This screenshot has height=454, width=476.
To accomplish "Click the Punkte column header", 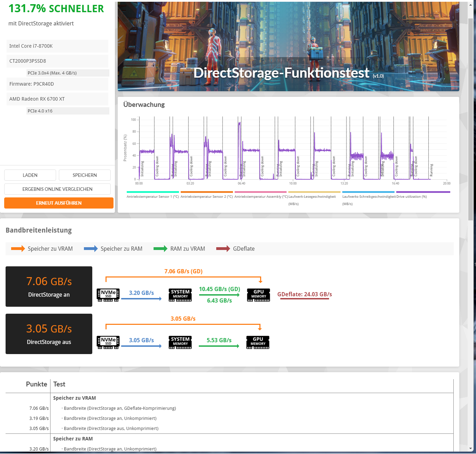I will tap(37, 384).
